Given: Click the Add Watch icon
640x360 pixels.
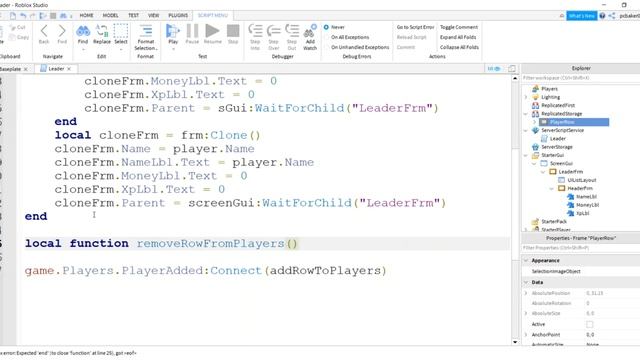Looking at the screenshot, I should coord(310,31).
